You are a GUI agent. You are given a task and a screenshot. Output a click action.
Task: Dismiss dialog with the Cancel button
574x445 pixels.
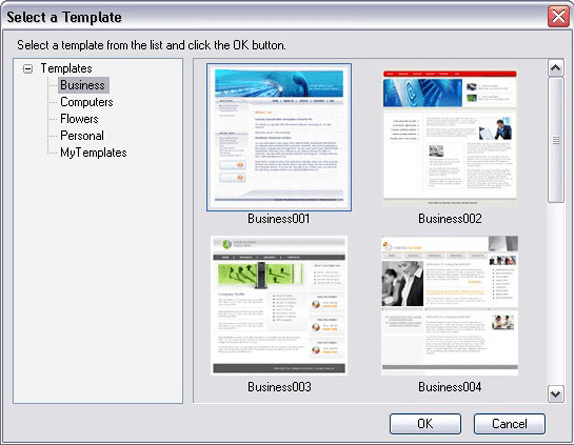[510, 424]
